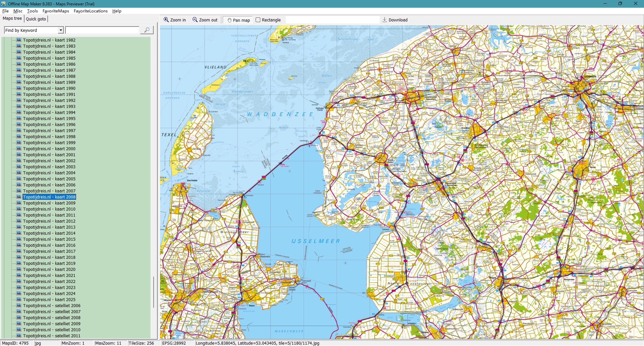Select the Pan map hand tool
This screenshot has width=644, height=346.
[x=229, y=20]
